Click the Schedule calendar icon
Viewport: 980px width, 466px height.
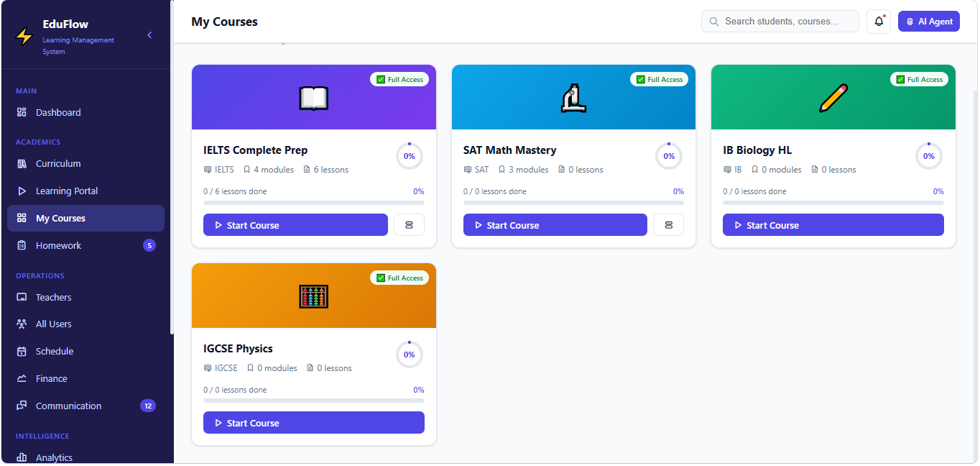tap(22, 351)
